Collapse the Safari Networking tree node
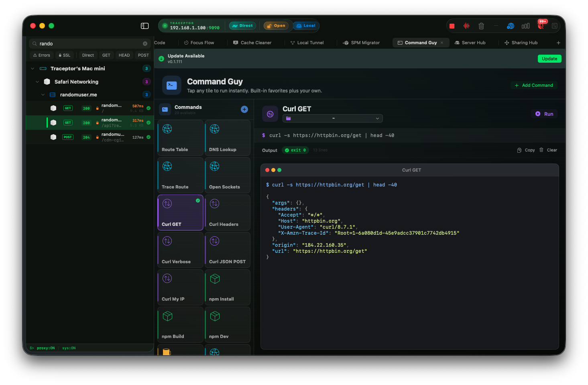The width and height of the screenshot is (588, 385). pos(37,82)
